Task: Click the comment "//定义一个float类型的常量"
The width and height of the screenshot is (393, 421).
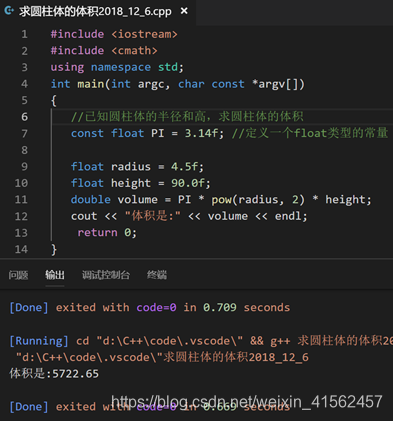Action: (310, 133)
